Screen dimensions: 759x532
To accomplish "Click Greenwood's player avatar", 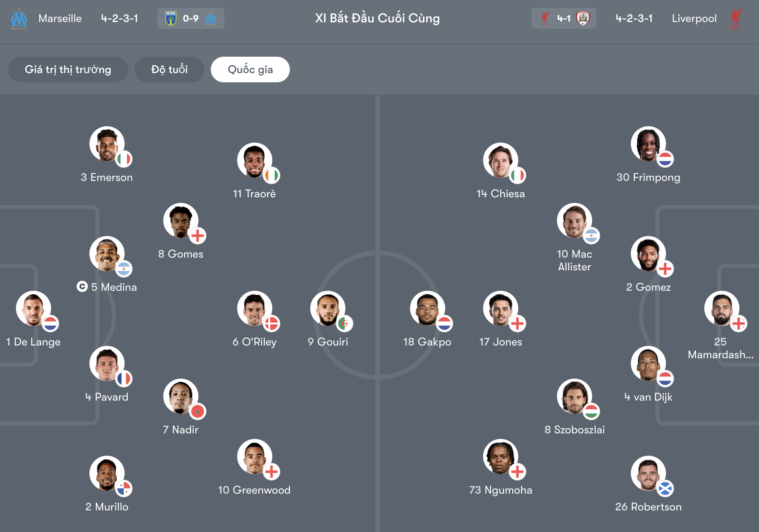I will pyautogui.click(x=254, y=456).
